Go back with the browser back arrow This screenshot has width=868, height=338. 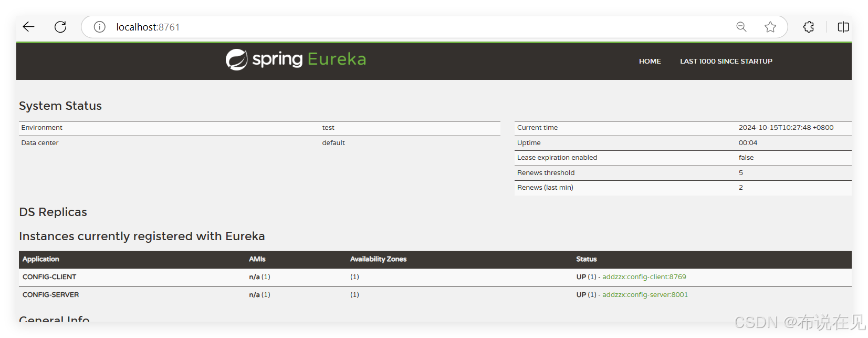coord(28,27)
